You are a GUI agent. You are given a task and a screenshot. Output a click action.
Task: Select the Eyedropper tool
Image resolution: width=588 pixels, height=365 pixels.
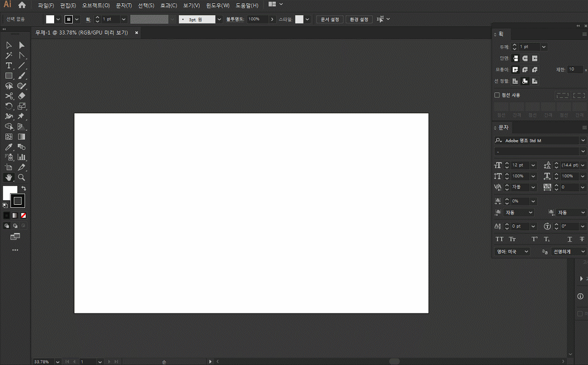tap(9, 147)
